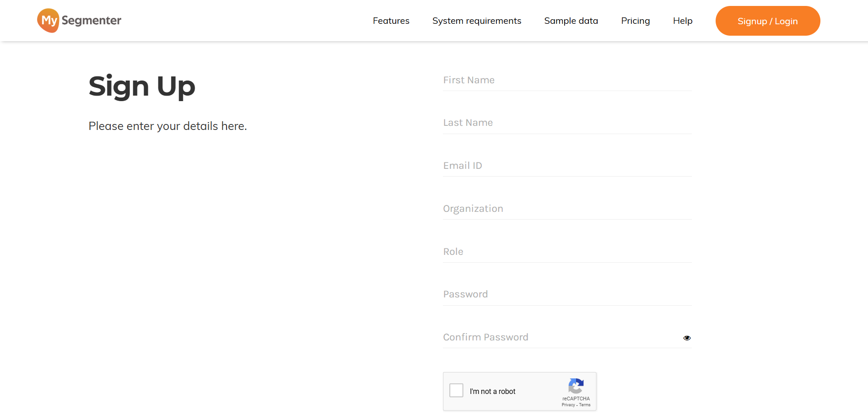Image resolution: width=868 pixels, height=415 pixels.
Task: Open the Features menu item
Action: pyautogui.click(x=391, y=21)
